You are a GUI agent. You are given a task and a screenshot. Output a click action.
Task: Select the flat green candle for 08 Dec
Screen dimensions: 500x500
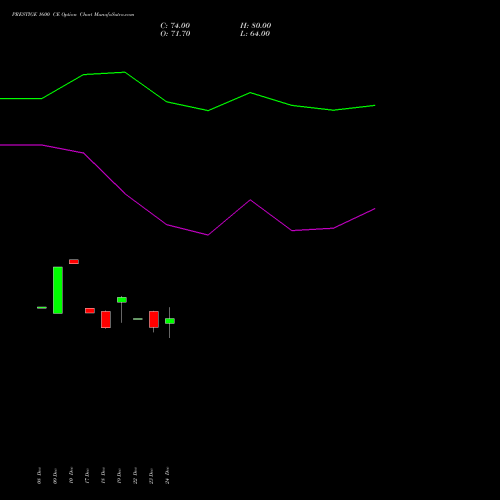point(42,307)
